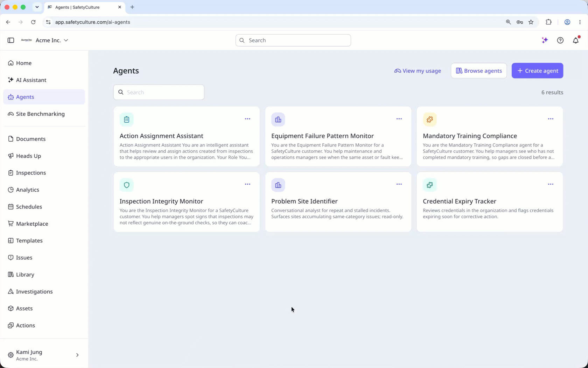Viewport: 588px width, 368px height.
Task: Expand Kami Jung account menu chevron
Action: 77,355
